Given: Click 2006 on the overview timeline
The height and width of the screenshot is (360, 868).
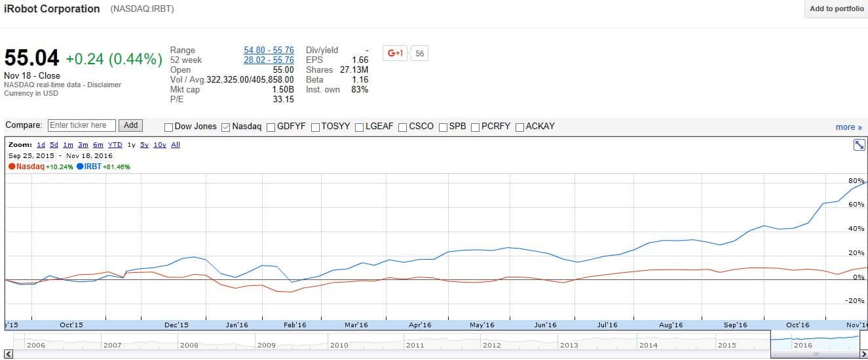Looking at the screenshot, I should (x=36, y=345).
